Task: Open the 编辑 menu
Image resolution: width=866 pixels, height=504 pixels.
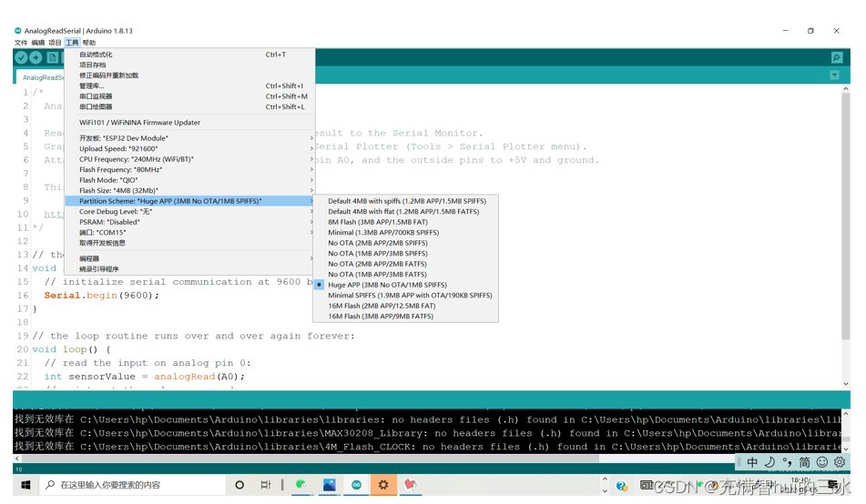Action: (37, 43)
